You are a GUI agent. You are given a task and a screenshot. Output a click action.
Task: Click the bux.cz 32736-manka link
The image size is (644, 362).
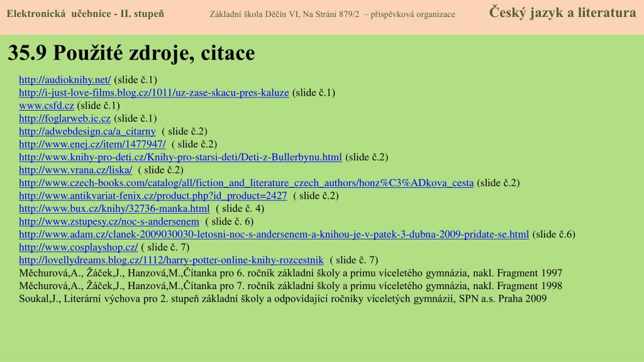tap(114, 209)
